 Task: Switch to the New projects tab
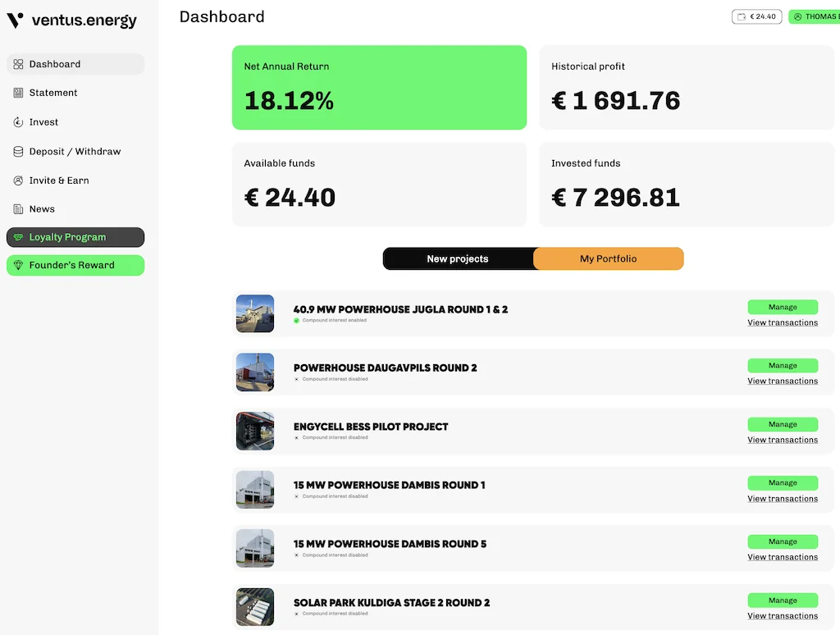(458, 258)
